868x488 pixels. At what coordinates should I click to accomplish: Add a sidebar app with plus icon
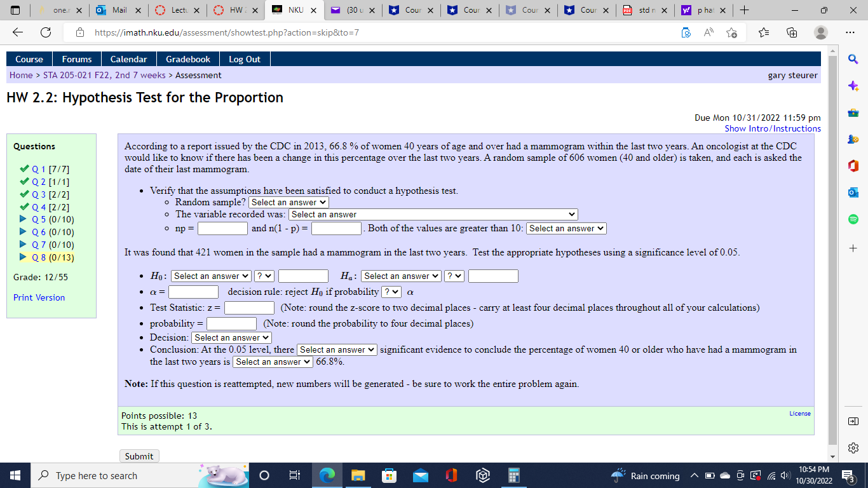853,248
